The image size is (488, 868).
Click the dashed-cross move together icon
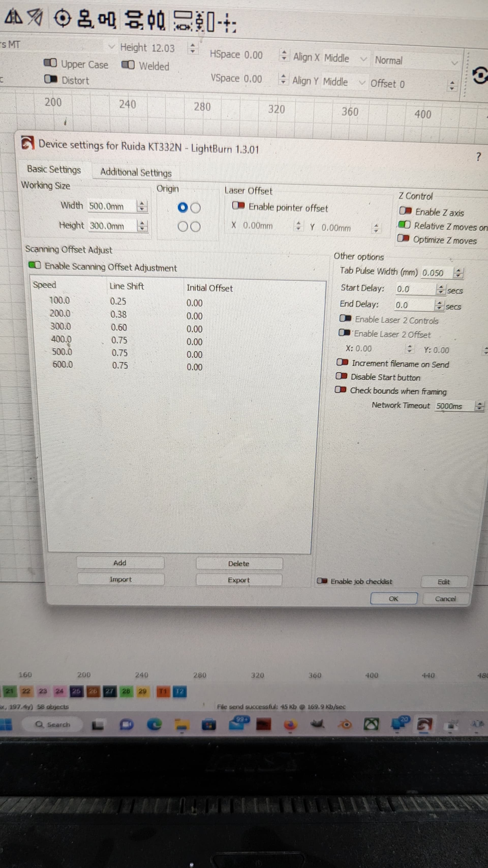[227, 23]
